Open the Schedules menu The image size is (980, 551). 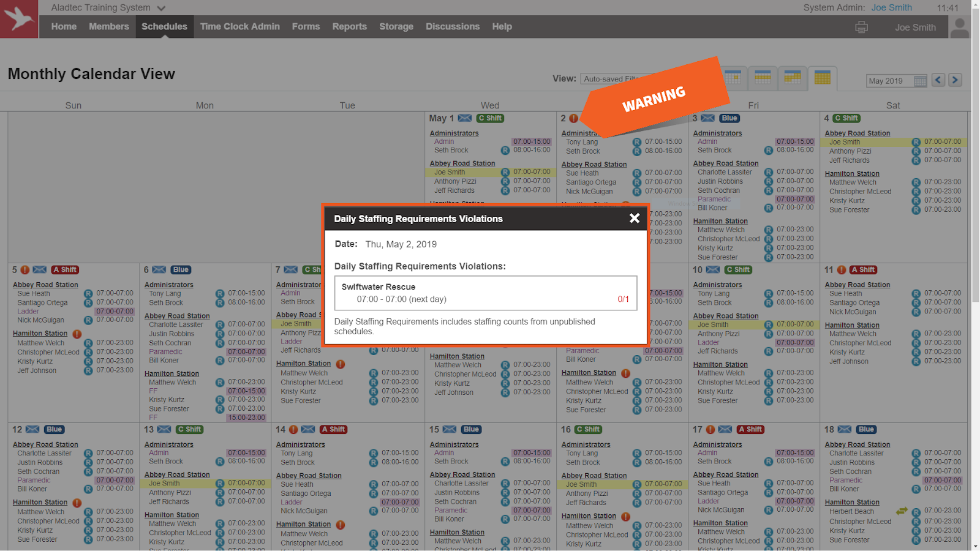pos(164,27)
